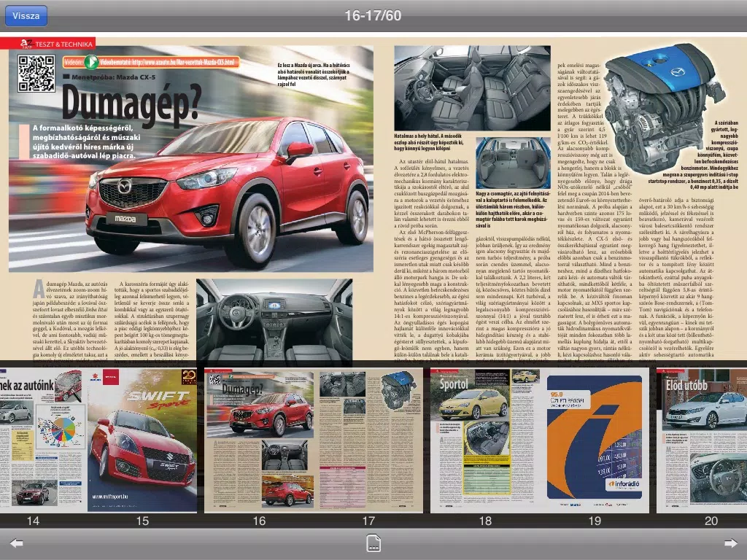The height and width of the screenshot is (560, 747).
Task: Tap the red Mazda CX-5 main photo
Action: (x=190, y=158)
